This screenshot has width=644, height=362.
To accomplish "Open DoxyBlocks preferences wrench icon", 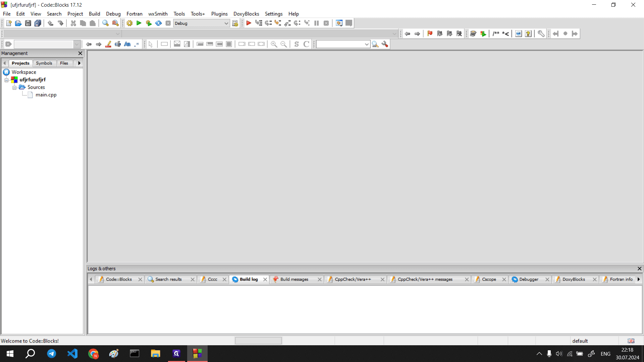I will (x=541, y=34).
